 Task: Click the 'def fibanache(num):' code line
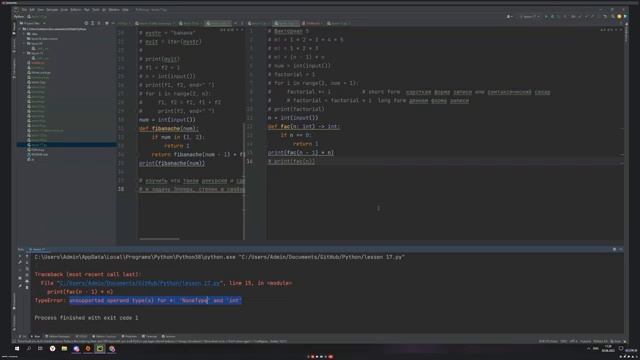tap(169, 129)
